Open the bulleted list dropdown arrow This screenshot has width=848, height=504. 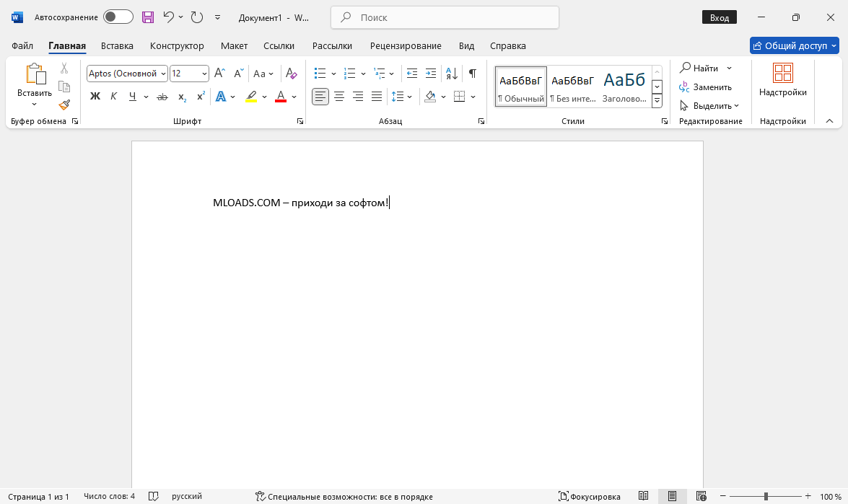coord(333,74)
